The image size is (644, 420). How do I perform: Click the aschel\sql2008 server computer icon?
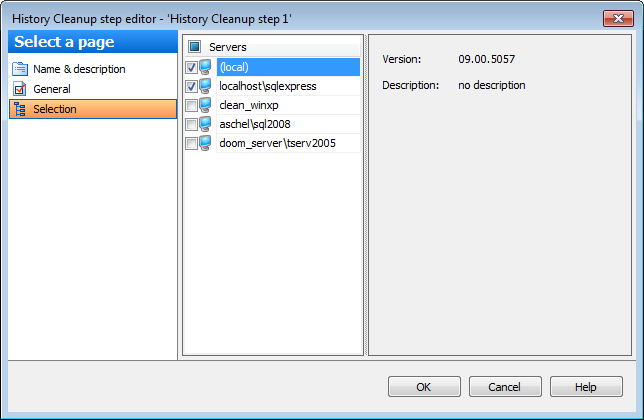coord(205,124)
